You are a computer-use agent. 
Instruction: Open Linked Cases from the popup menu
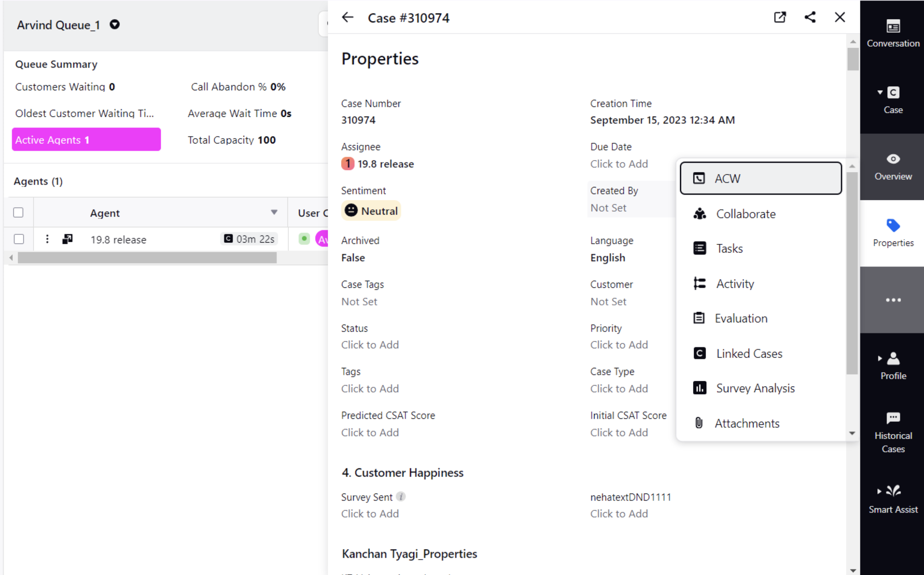tap(760, 354)
